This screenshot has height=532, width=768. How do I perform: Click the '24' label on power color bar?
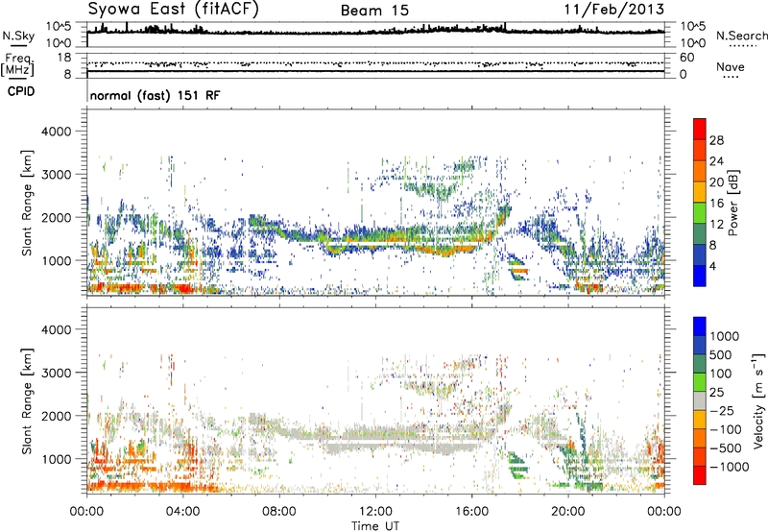click(716, 161)
